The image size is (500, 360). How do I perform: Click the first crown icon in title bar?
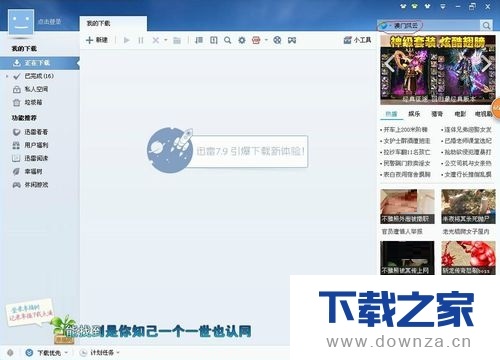click(403, 6)
